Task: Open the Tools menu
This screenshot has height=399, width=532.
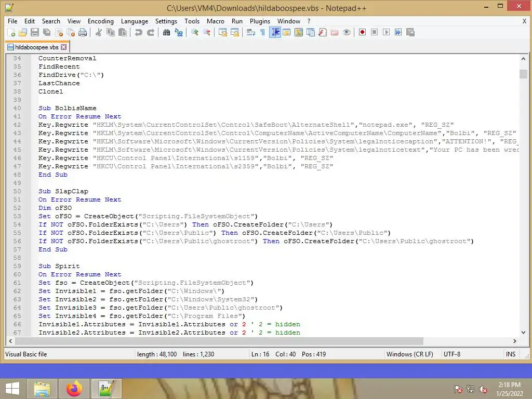Action: pyautogui.click(x=192, y=21)
